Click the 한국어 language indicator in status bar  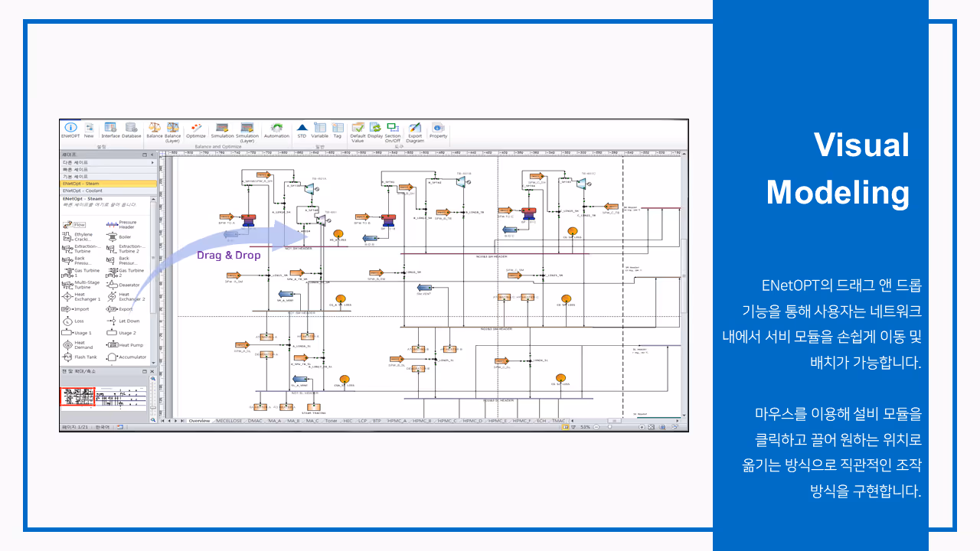pyautogui.click(x=101, y=427)
